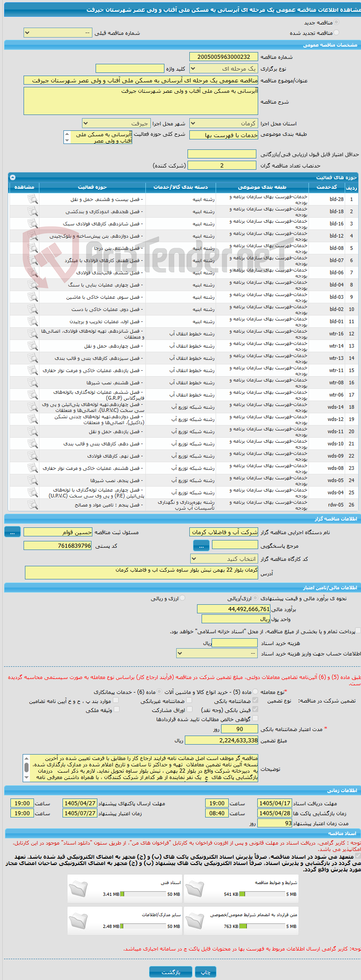Select مناقصه تجدید شده radio button
Image resolution: width=361 pixels, height=980 pixels.
click(x=336, y=33)
